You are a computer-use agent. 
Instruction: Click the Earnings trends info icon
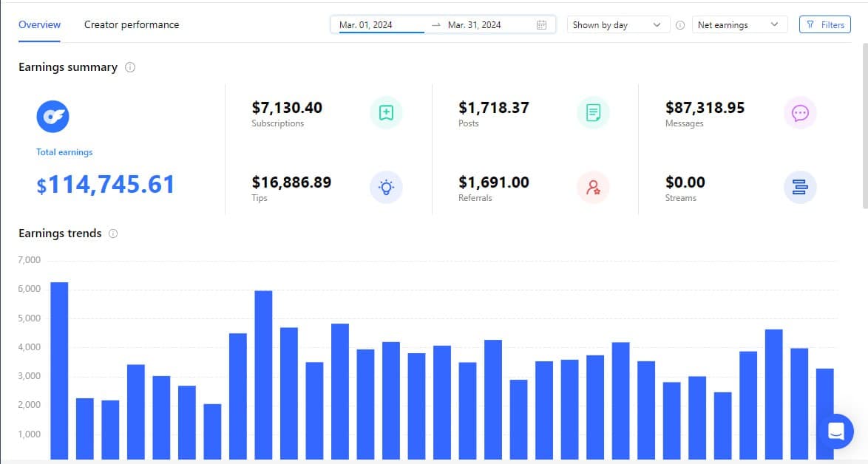pos(113,233)
